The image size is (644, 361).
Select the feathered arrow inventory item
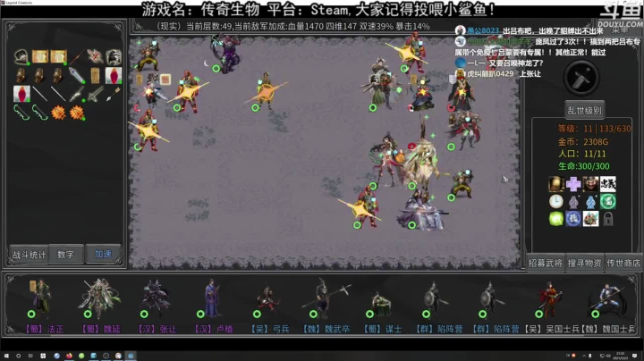click(114, 94)
